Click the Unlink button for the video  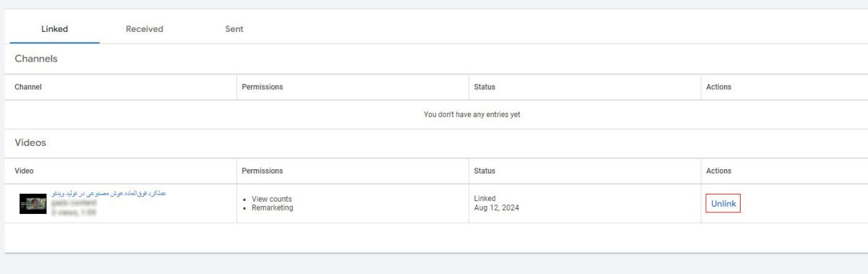coord(723,204)
